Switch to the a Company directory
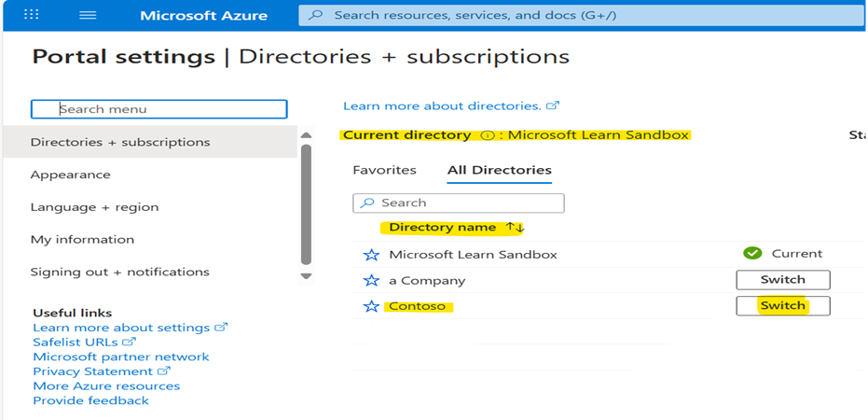This screenshot has height=420, width=868. (x=783, y=280)
